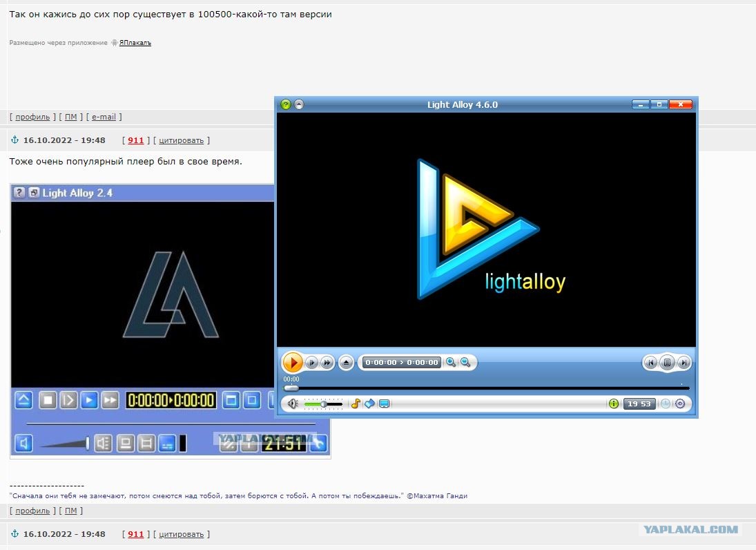Open профиль link above the 16.10.2022 post
Image resolution: width=756 pixels, height=550 pixels.
tap(32, 117)
